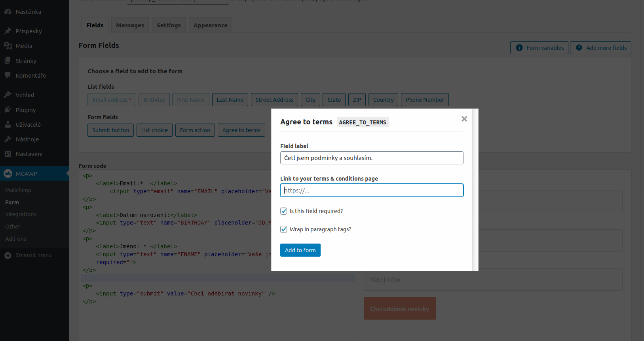Screen dimensions: 644x341
Task: Open Form variables reference
Action: [x=539, y=48]
